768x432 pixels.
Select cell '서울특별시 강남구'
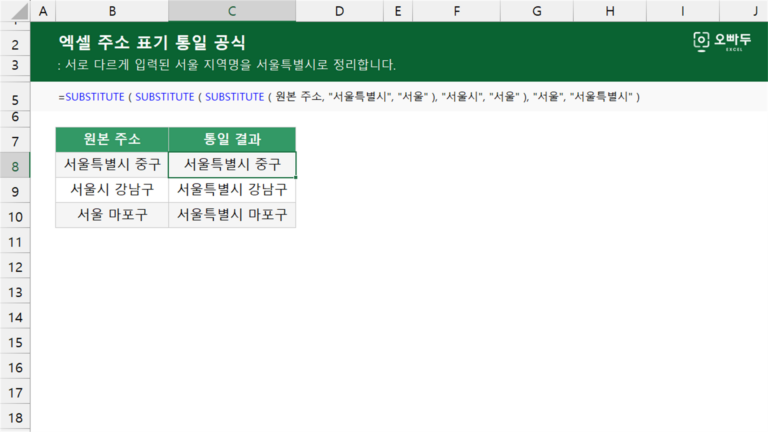click(232, 189)
